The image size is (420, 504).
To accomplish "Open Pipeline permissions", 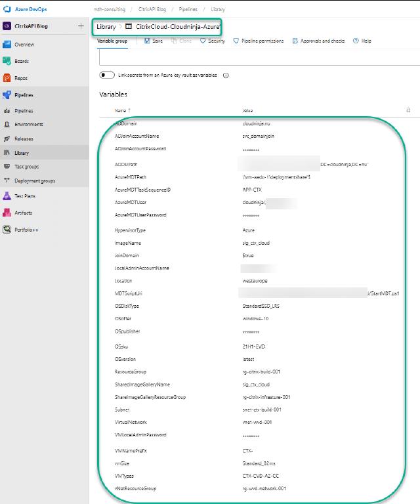I will 259,41.
